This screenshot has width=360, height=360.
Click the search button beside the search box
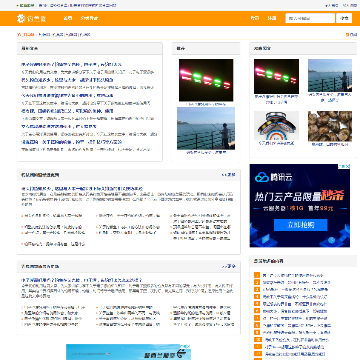344,18
